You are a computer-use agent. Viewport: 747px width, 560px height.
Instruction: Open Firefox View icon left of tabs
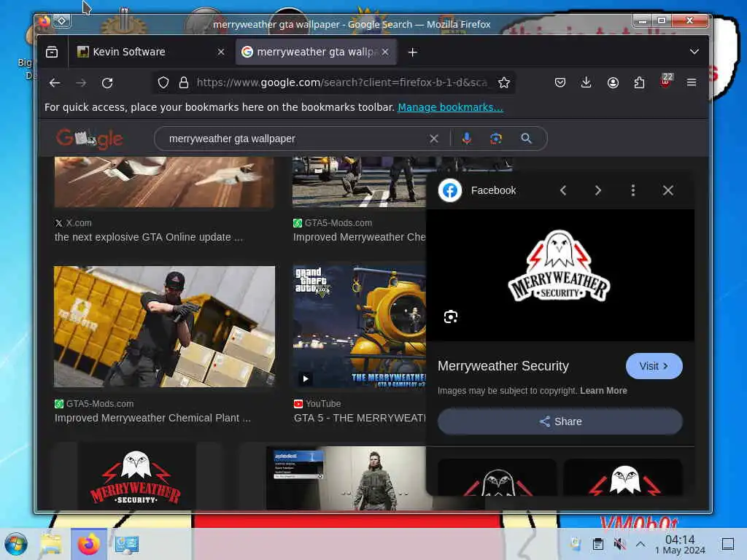52,52
